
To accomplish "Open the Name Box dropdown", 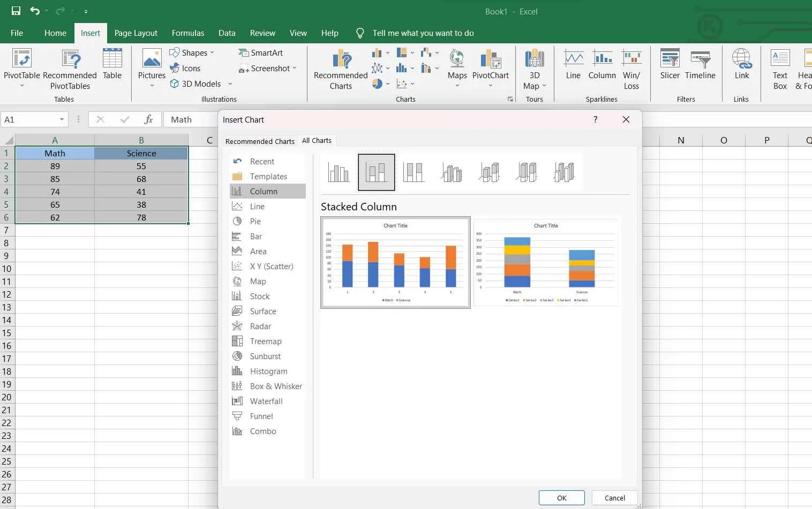I will (61, 119).
